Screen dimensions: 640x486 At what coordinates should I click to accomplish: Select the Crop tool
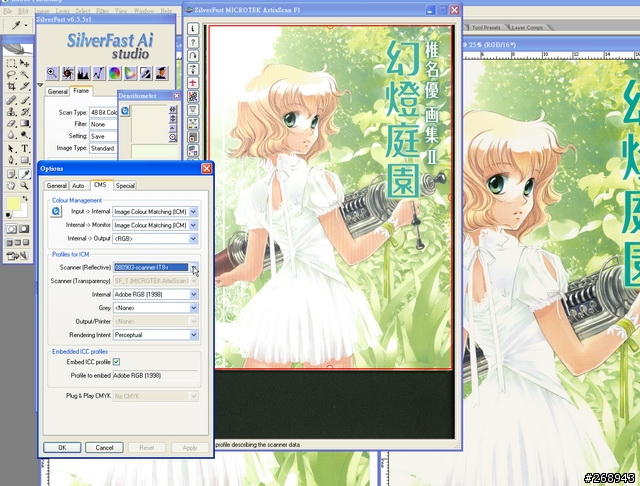11,86
